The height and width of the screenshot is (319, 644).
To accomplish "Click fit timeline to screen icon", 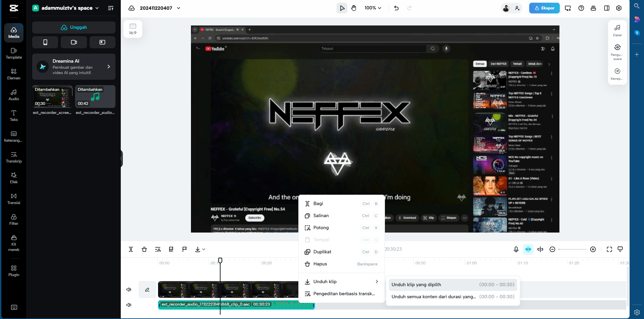I will 609,249.
